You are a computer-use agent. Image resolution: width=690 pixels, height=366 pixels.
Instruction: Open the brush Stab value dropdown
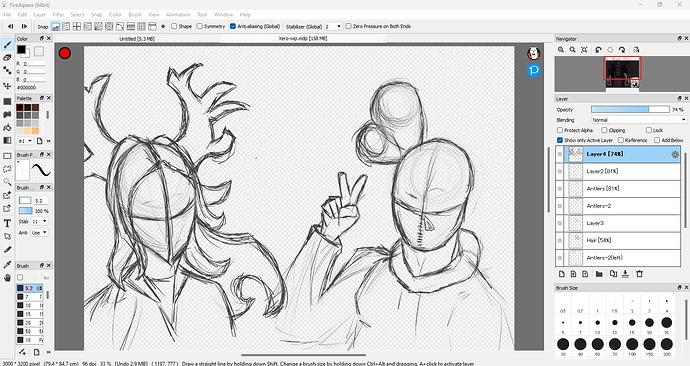click(x=39, y=221)
